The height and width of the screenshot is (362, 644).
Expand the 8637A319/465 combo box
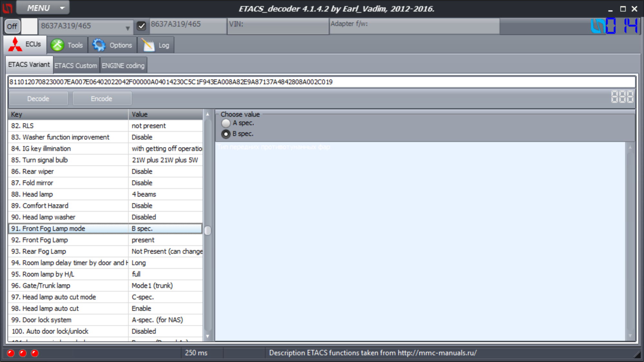pos(128,28)
